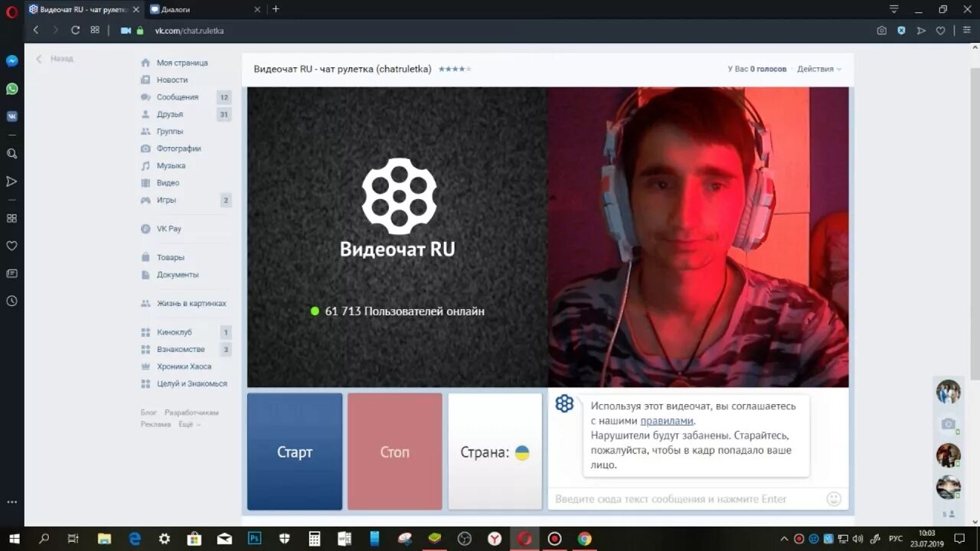The height and width of the screenshot is (551, 980).
Task: Click the webcam video preview
Action: pyautogui.click(x=698, y=237)
